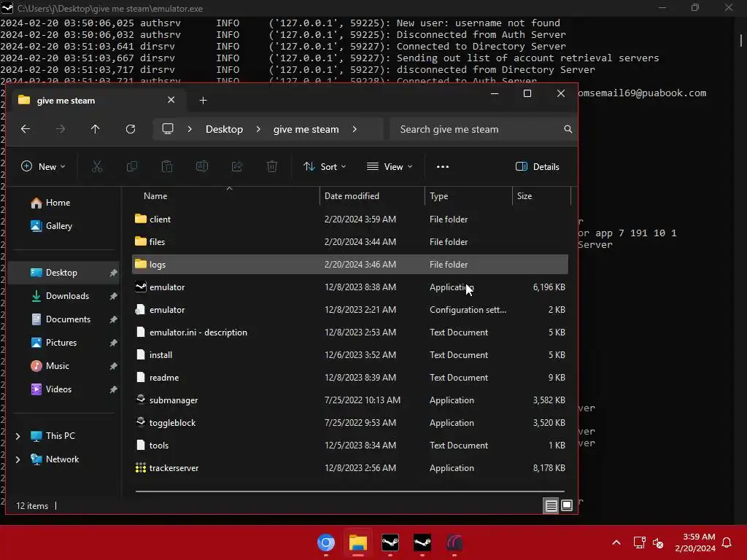Open the Sort dropdown

325,167
